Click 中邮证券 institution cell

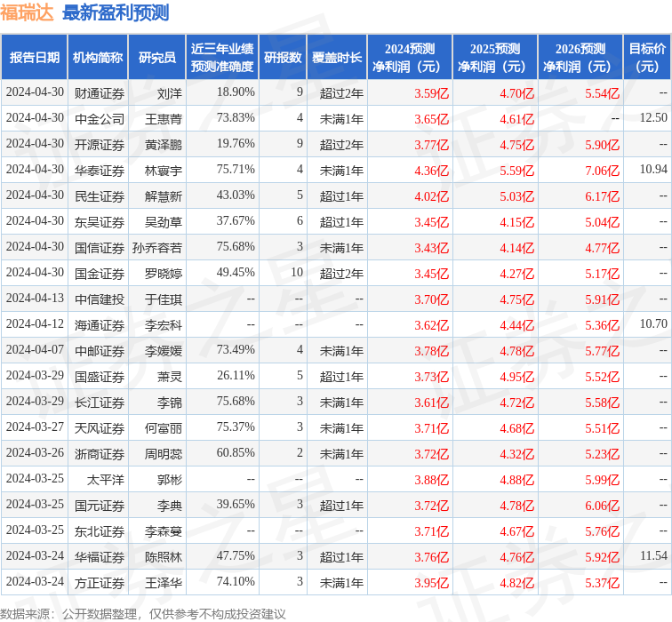pos(100,351)
